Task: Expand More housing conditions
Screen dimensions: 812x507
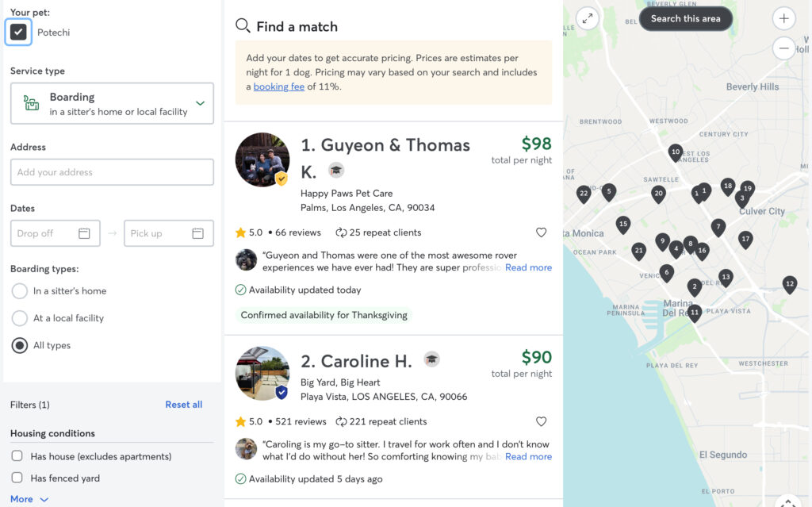Action: tap(29, 499)
